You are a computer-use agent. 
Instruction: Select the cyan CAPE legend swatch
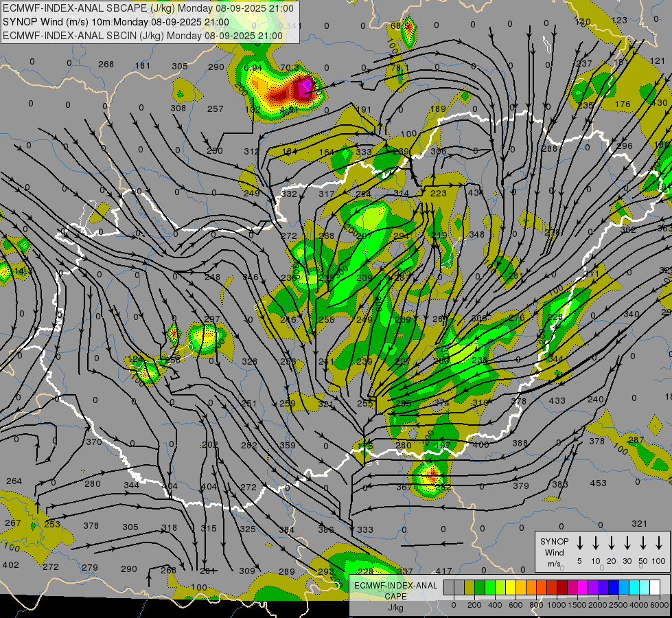(634, 587)
